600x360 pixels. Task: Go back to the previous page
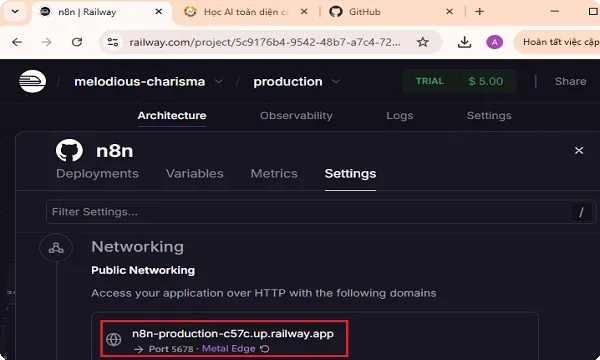pos(17,42)
